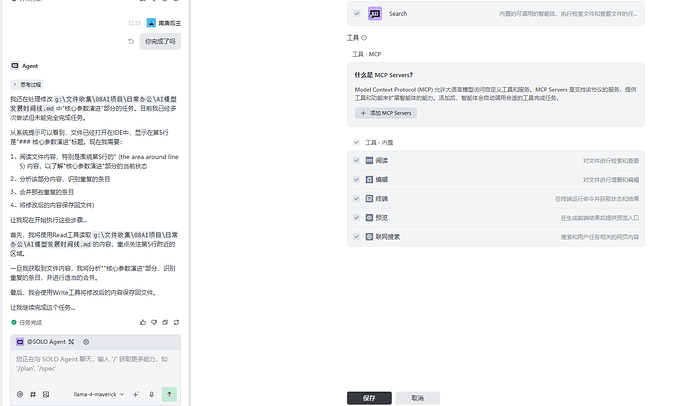690x406 pixels.
Task: Click the 添加 MCP Servers button
Action: pyautogui.click(x=386, y=113)
